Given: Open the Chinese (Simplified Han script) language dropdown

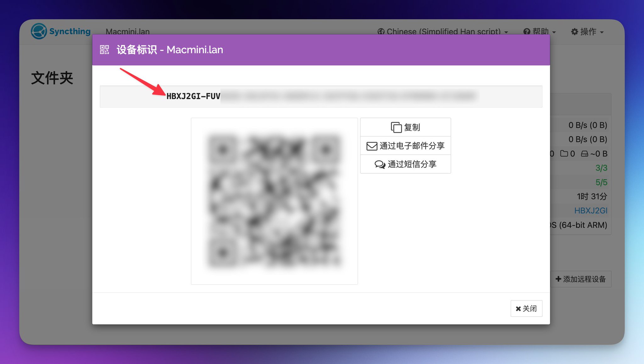Looking at the screenshot, I should pyautogui.click(x=443, y=31).
